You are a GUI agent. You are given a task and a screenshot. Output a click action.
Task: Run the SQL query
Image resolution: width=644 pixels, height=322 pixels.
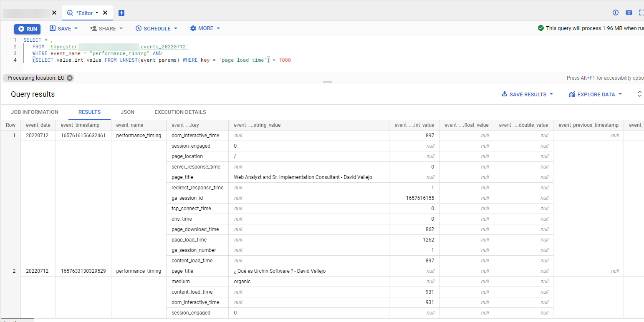(x=27, y=29)
